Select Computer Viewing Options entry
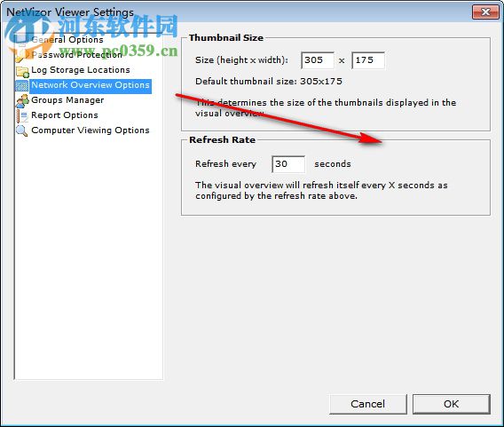 [91, 130]
